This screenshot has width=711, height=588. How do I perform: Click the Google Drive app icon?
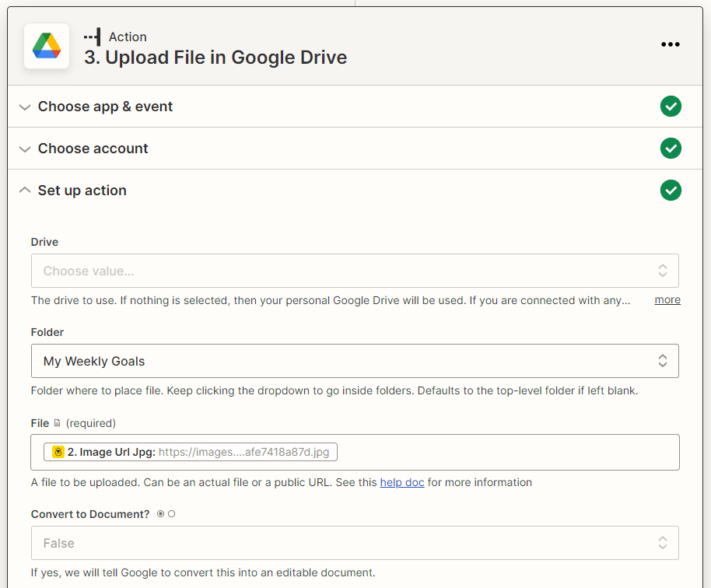pos(46,45)
